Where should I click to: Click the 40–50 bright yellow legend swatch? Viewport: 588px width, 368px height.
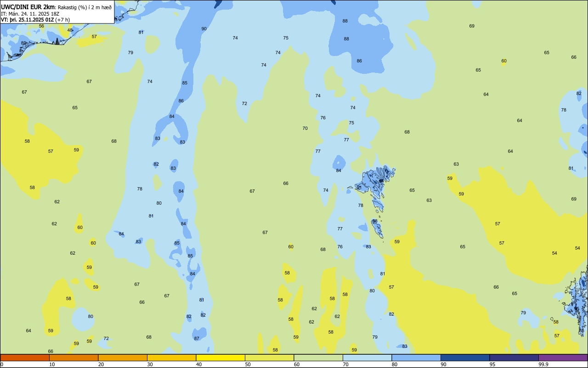click(220, 357)
